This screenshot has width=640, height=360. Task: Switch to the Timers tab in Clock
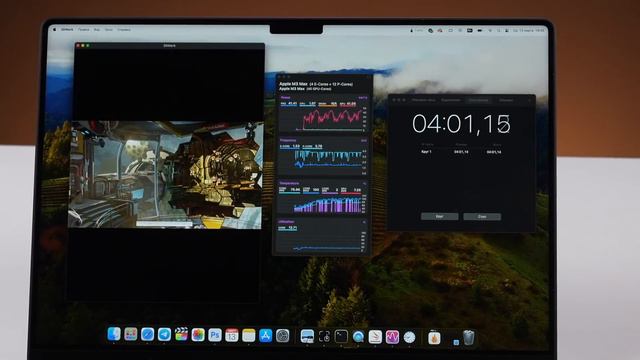pos(506,100)
